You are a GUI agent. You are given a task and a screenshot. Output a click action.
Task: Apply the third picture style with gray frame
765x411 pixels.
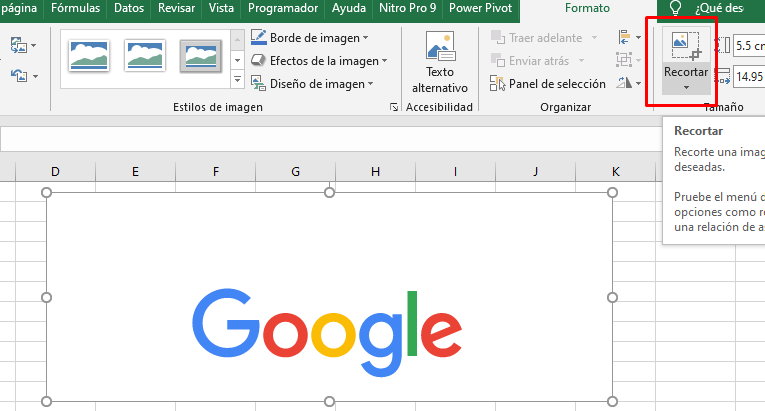(201, 56)
